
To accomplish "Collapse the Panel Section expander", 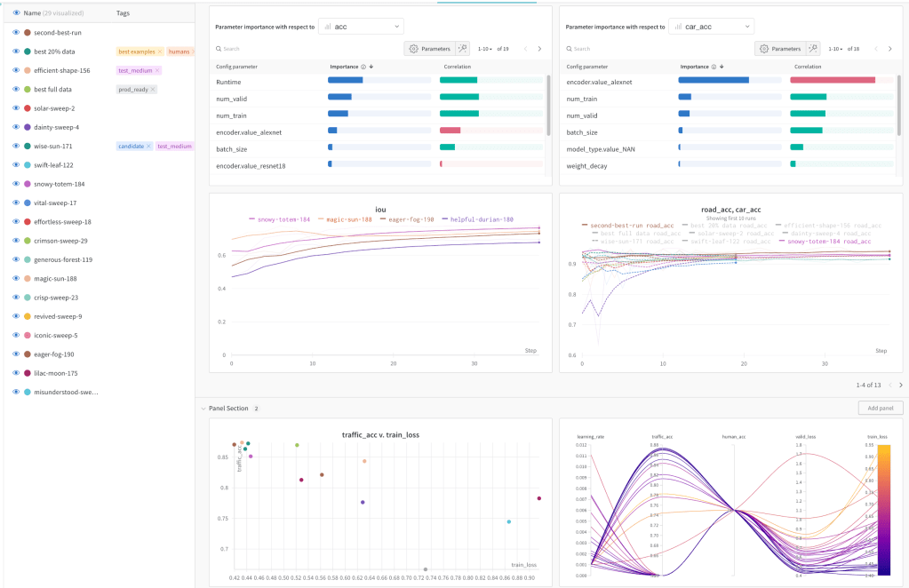I will click(202, 409).
